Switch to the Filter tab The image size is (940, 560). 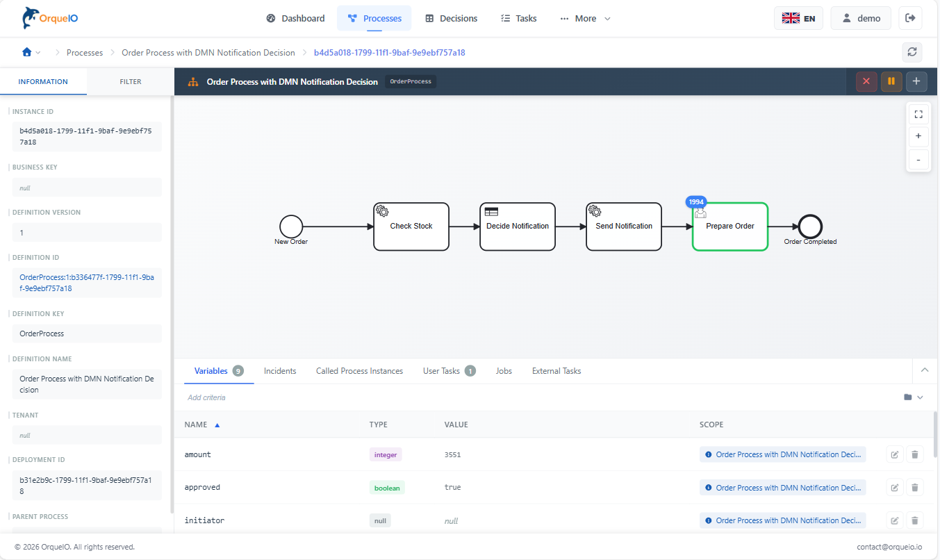point(130,81)
